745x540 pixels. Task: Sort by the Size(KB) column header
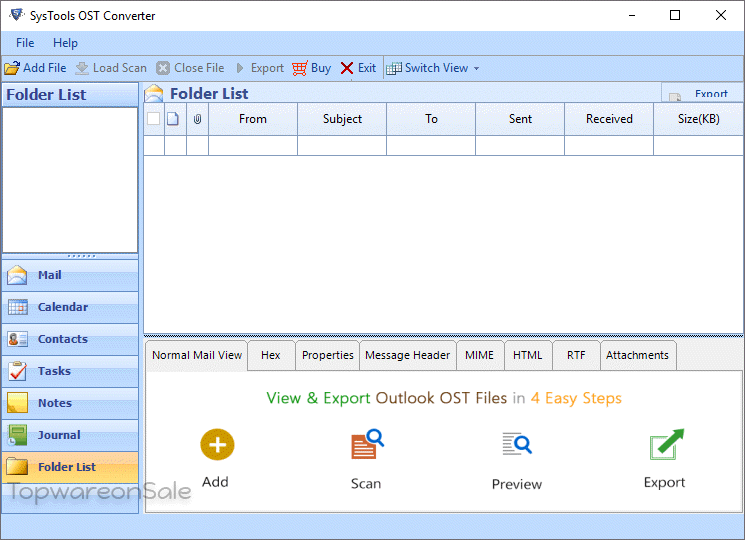point(698,119)
